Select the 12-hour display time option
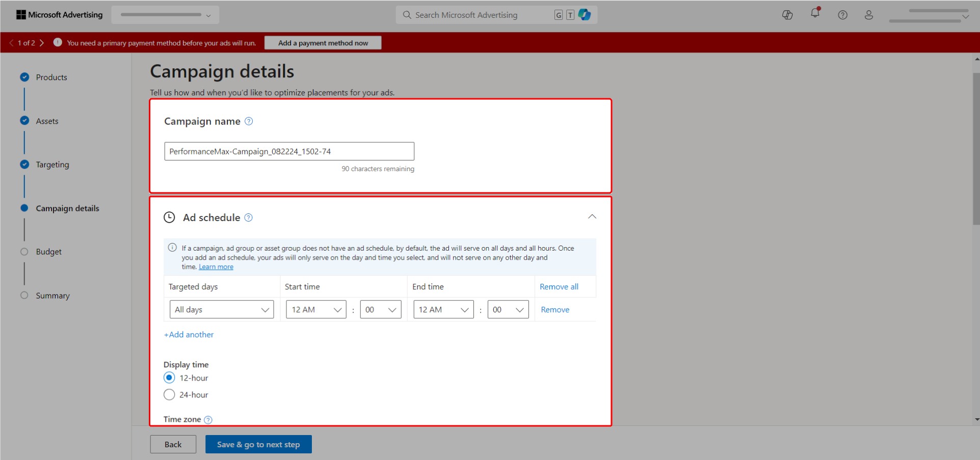 pos(169,377)
